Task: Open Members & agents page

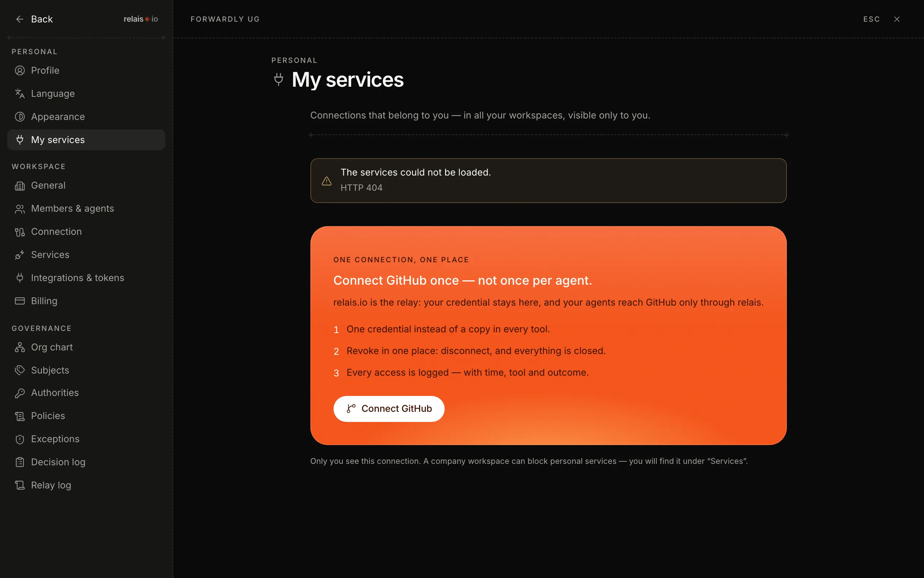Action: (86, 209)
